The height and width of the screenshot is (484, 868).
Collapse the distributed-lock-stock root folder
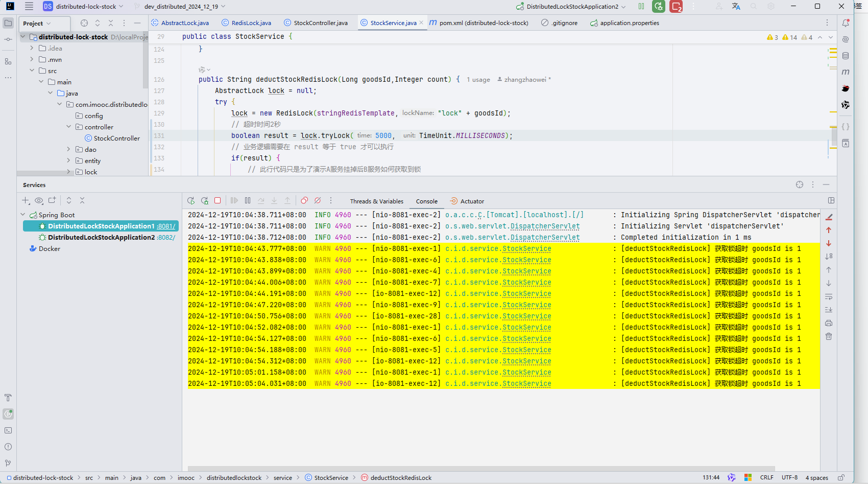point(23,37)
